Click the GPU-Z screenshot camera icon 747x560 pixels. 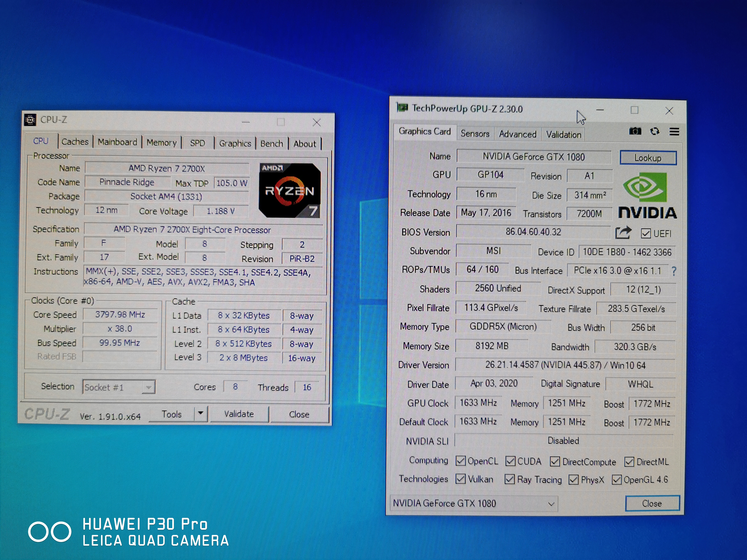click(635, 131)
